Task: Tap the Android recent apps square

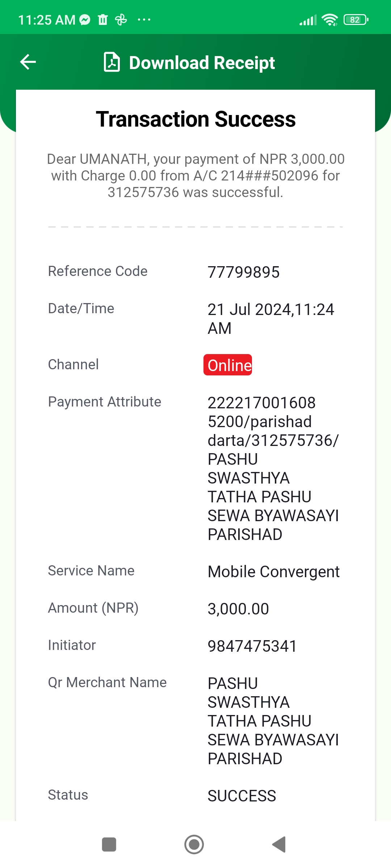Action: tap(109, 844)
